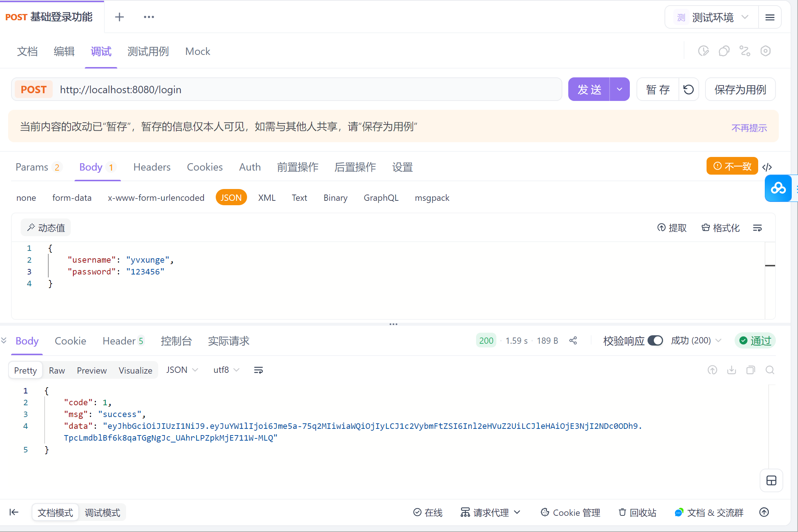Select form-data body type
Image resolution: width=798 pixels, height=532 pixels.
coord(72,198)
